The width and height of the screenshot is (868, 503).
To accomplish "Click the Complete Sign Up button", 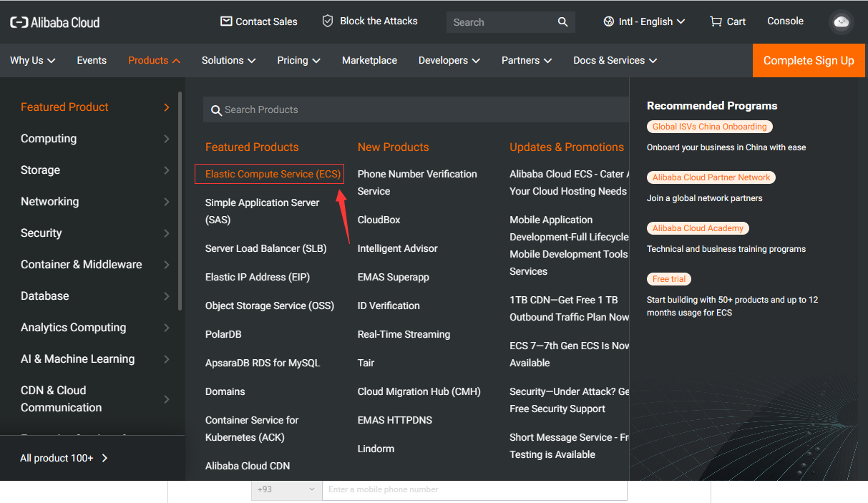I will [809, 61].
